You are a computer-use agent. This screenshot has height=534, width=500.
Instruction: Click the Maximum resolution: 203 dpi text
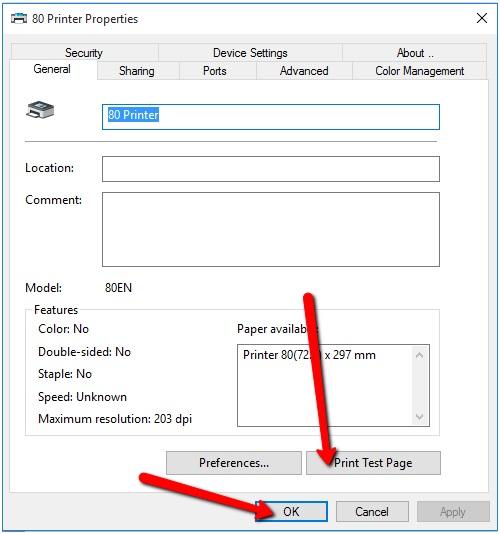[115, 419]
